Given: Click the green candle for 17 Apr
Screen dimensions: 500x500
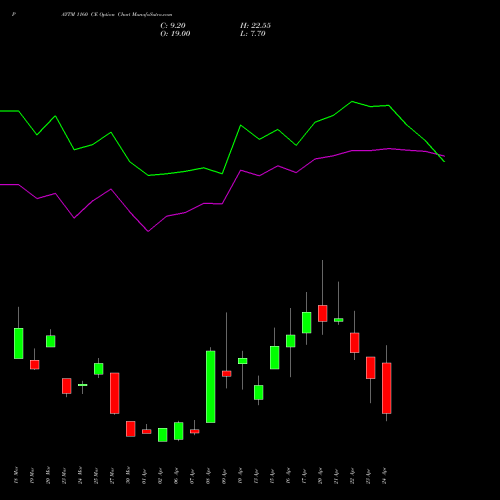Looking at the screenshot, I should click(307, 322).
